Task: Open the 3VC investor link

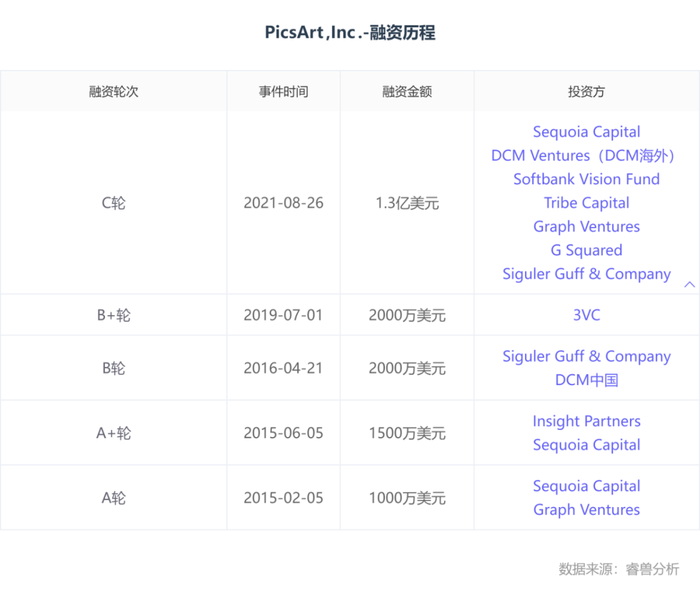Action: click(x=587, y=315)
